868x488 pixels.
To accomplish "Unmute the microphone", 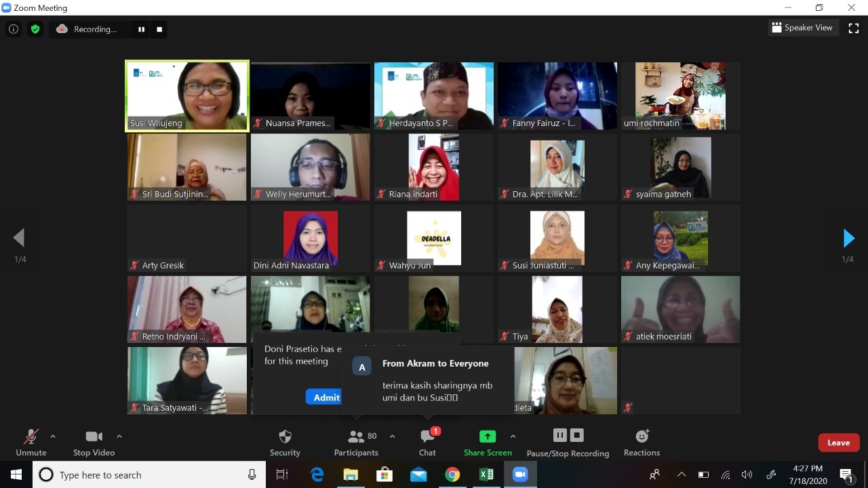I will pyautogui.click(x=31, y=442).
